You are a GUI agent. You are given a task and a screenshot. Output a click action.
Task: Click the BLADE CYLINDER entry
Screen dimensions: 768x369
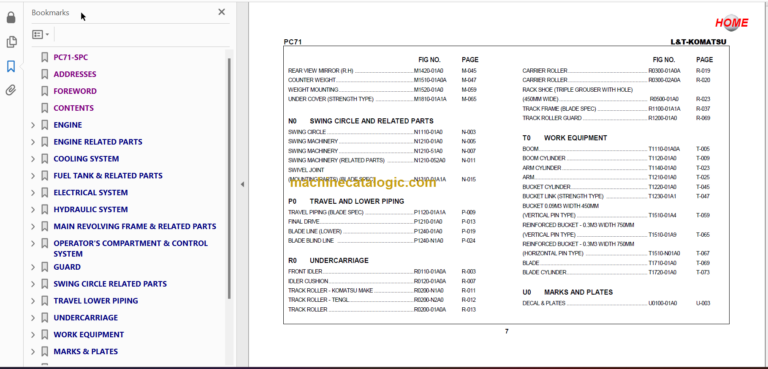[616, 272]
